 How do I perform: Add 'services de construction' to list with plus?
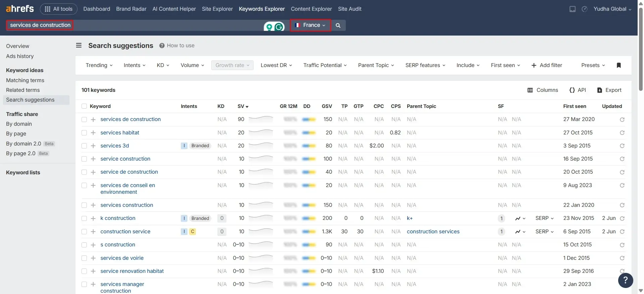pyautogui.click(x=93, y=120)
